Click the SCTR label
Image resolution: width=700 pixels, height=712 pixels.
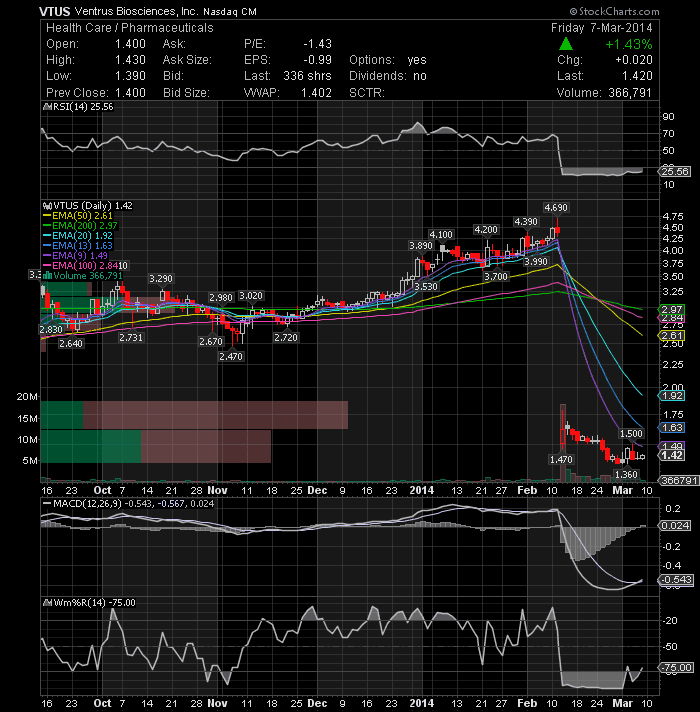click(x=366, y=93)
